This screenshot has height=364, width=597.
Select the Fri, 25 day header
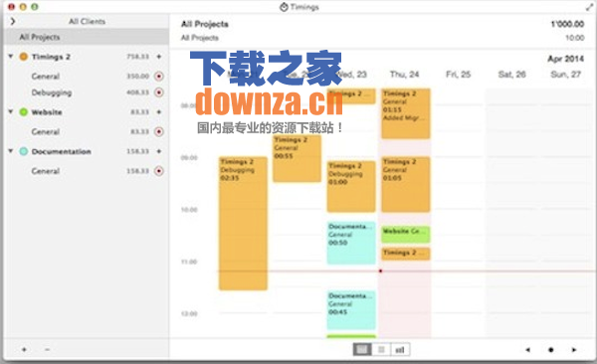[x=459, y=75]
